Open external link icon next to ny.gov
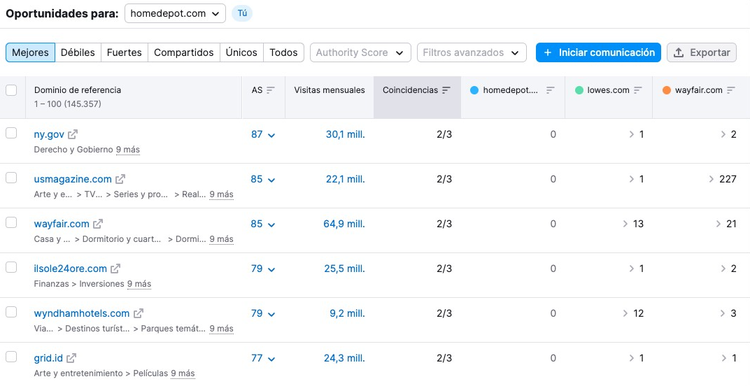Image resolution: width=750 pixels, height=386 pixels. click(73, 134)
